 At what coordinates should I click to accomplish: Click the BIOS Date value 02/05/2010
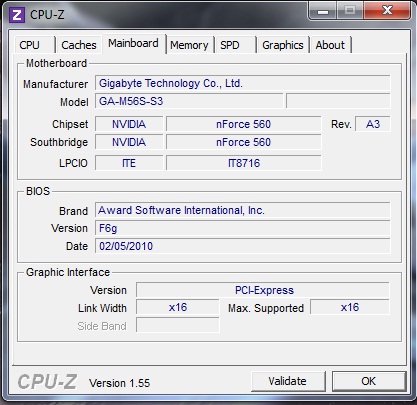click(242, 246)
